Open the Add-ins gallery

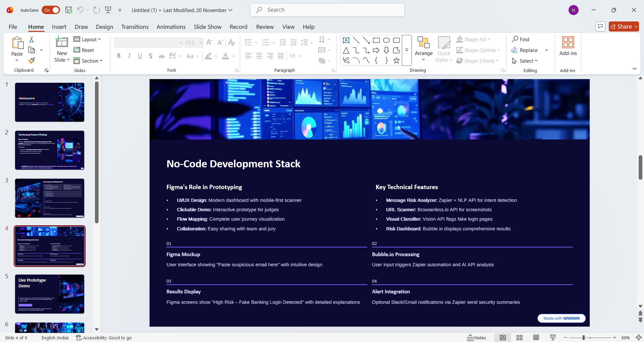[568, 46]
